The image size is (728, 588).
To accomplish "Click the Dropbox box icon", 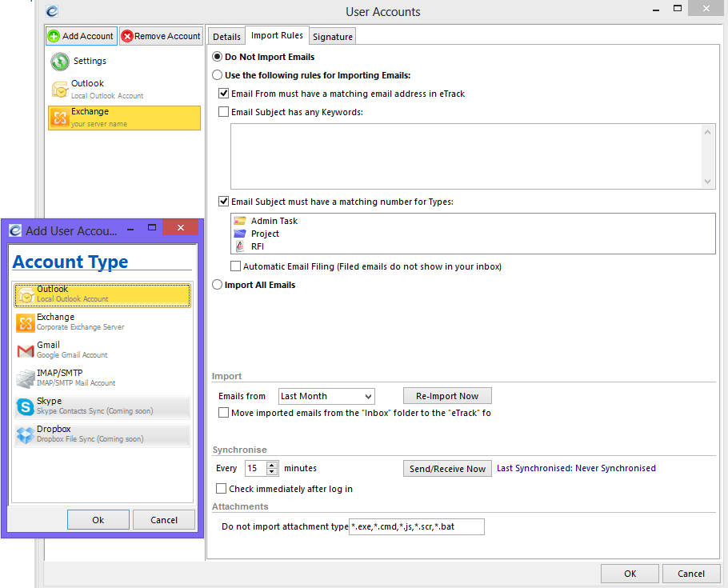I will click(x=26, y=435).
